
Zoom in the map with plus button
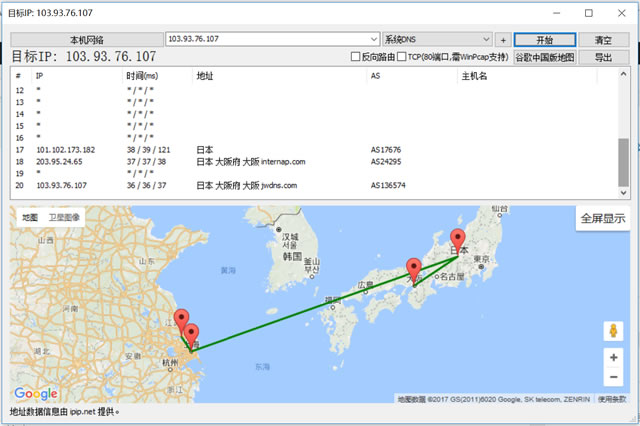pyautogui.click(x=613, y=357)
